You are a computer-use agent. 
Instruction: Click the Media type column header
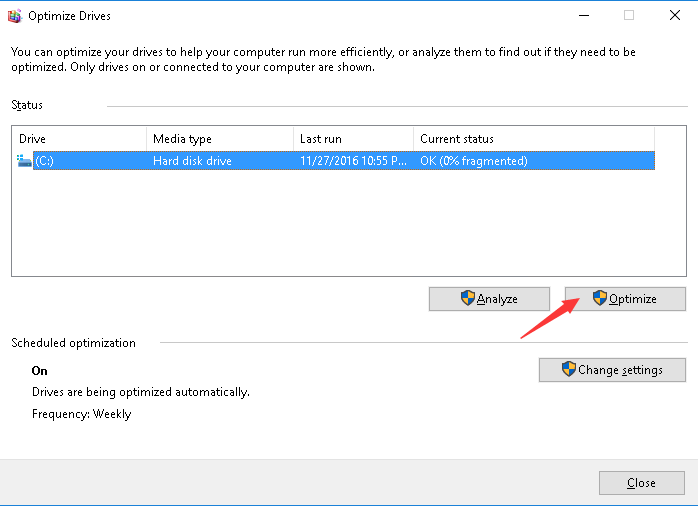[x=220, y=139]
